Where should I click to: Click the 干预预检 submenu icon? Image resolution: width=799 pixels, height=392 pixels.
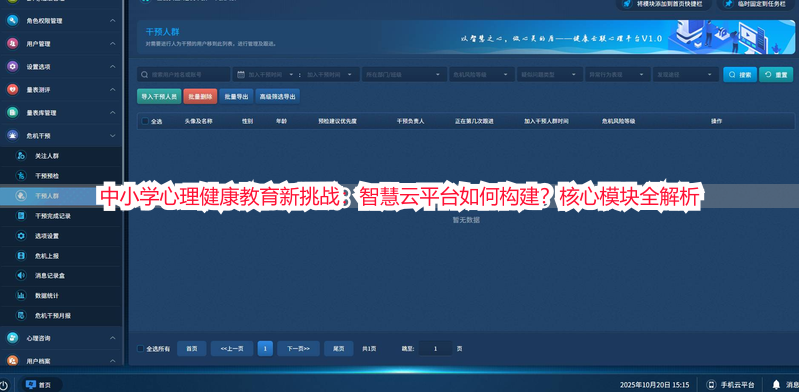[21, 176]
